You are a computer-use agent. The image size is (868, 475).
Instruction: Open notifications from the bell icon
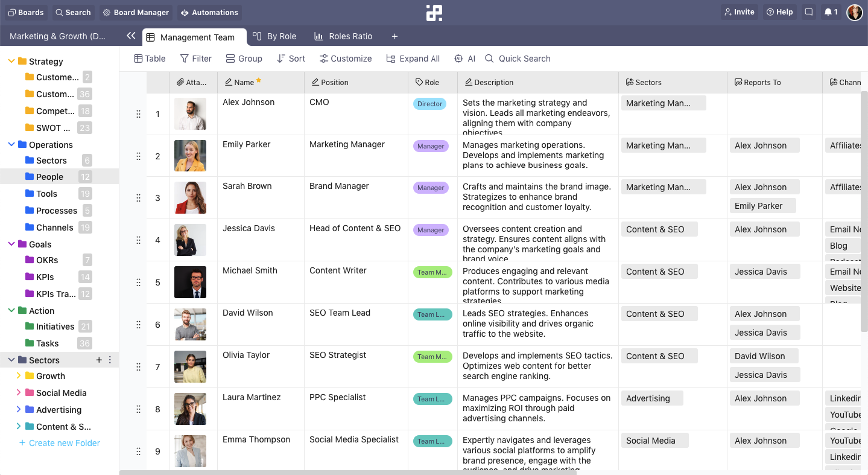pos(831,11)
